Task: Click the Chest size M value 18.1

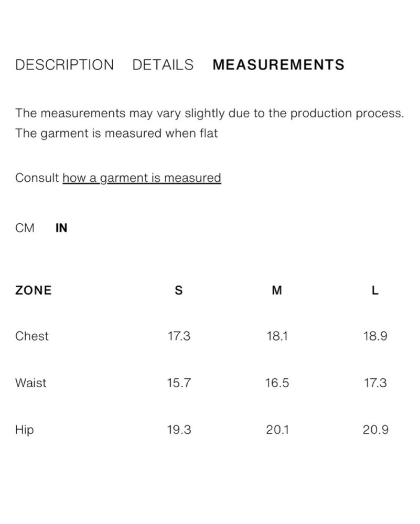Action: (277, 336)
